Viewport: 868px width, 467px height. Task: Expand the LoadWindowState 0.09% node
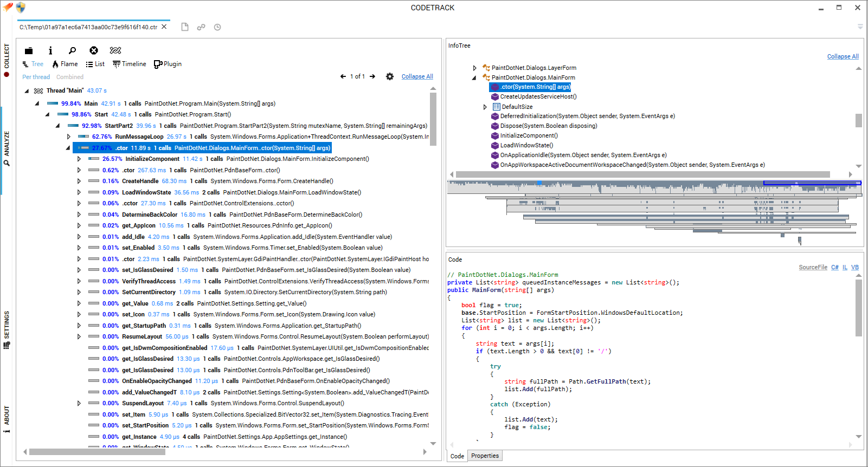pyautogui.click(x=79, y=192)
